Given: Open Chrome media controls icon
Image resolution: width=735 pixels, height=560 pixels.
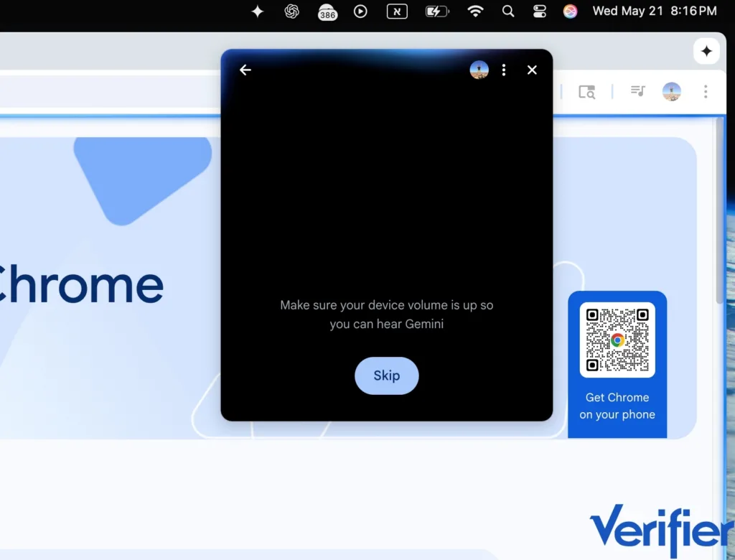Looking at the screenshot, I should pyautogui.click(x=638, y=91).
